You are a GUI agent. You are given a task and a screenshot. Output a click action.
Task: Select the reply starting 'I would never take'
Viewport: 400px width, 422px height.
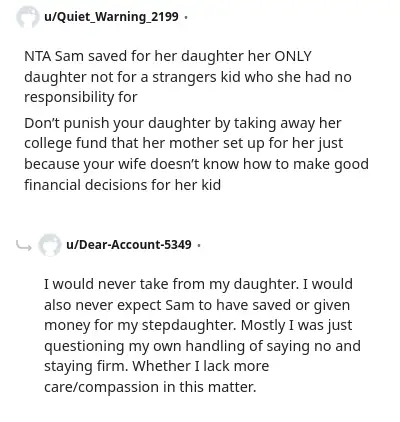click(202, 335)
